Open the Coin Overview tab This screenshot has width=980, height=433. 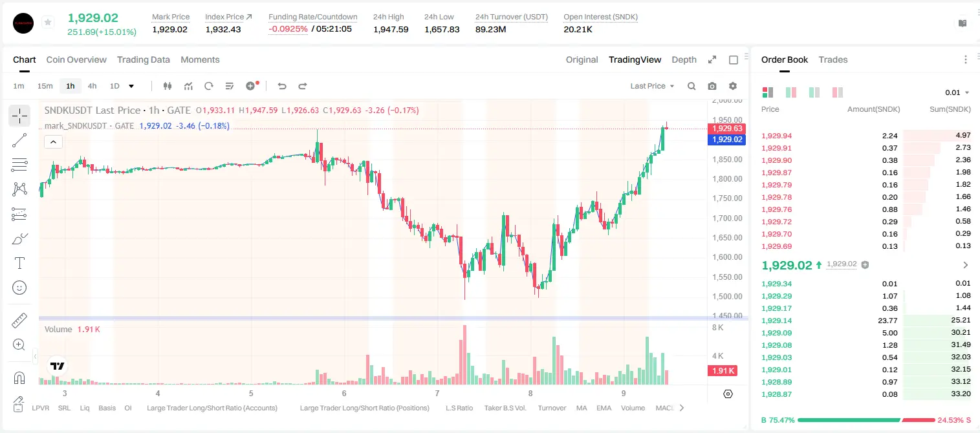coord(76,59)
